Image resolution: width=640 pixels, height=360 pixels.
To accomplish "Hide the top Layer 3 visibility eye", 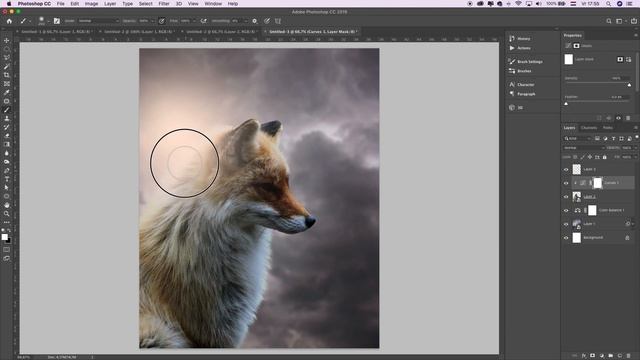I will (566, 169).
